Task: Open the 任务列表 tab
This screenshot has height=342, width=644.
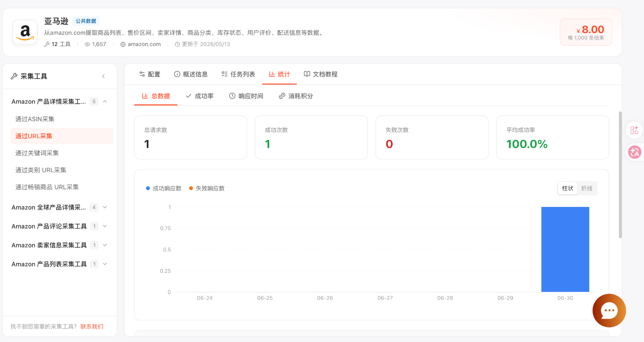Action: click(x=238, y=74)
